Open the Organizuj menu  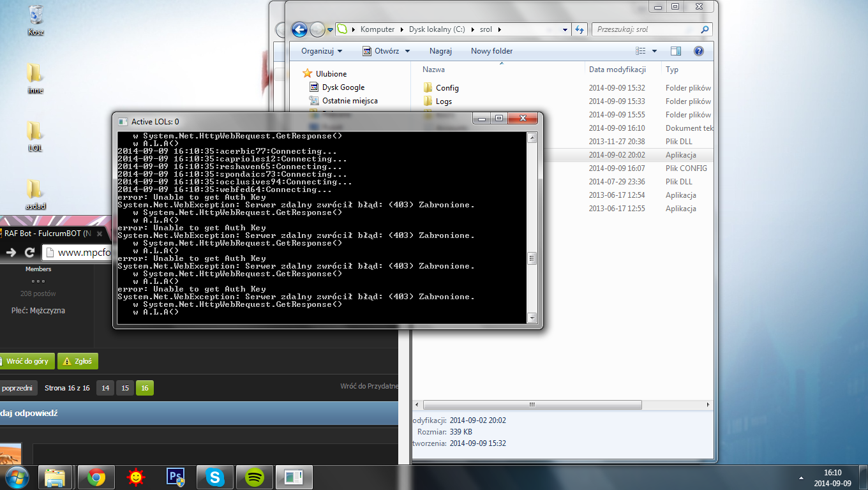click(322, 51)
